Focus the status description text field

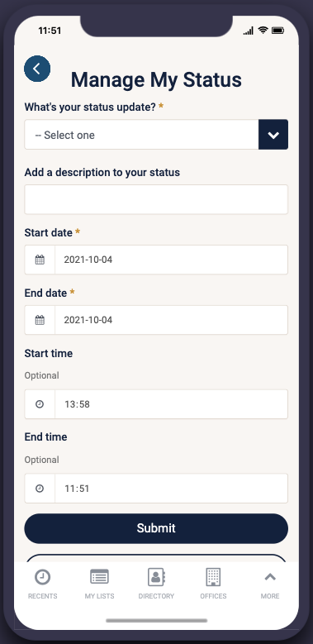(156, 199)
